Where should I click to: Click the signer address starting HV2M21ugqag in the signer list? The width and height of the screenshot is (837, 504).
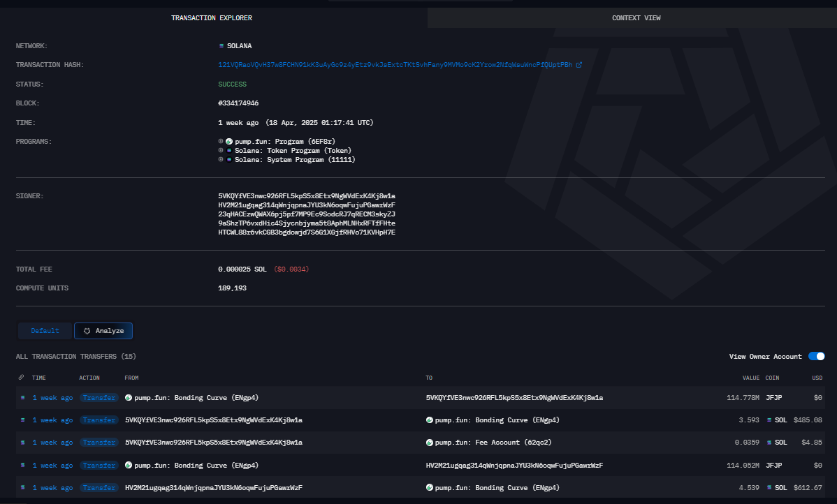click(307, 205)
